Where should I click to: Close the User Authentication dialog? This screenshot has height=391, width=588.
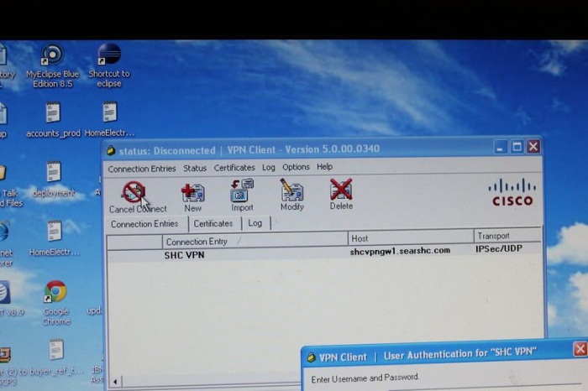click(580, 349)
